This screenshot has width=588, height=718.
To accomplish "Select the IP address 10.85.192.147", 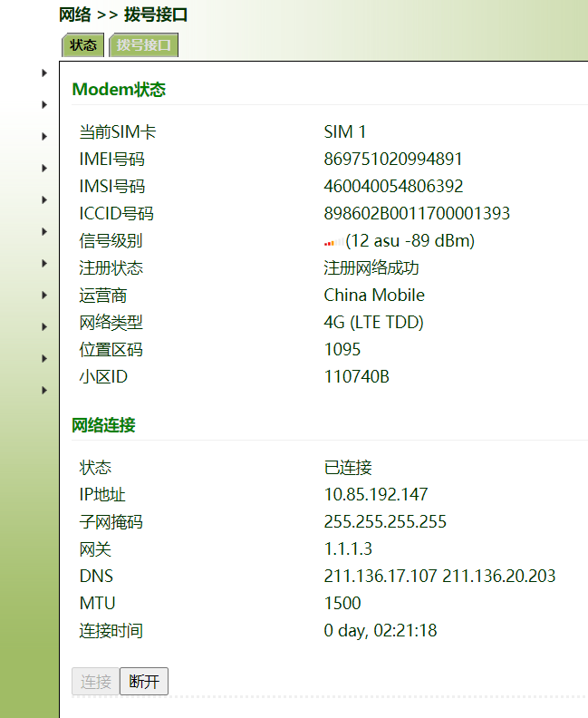I will tap(376, 495).
